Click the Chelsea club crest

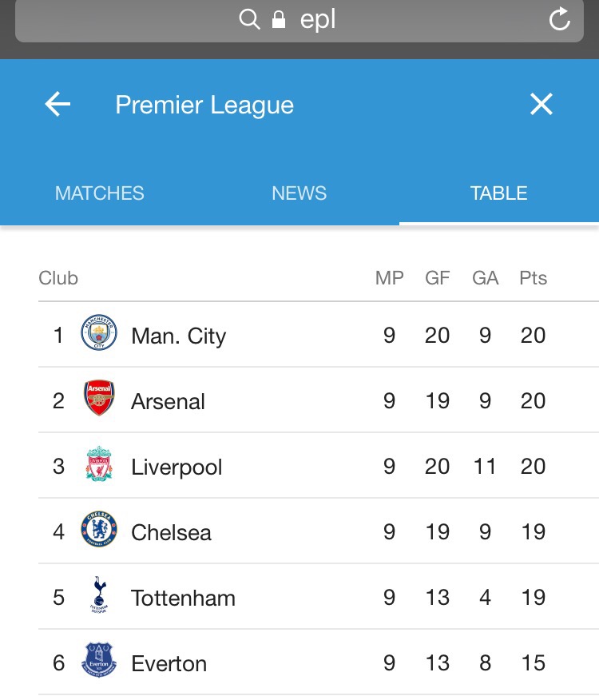[x=99, y=531]
